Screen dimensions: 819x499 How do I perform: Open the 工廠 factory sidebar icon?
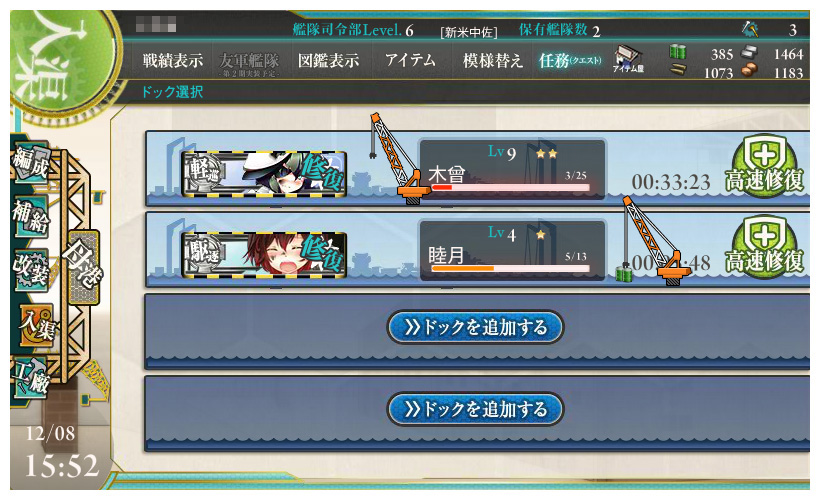(x=31, y=377)
